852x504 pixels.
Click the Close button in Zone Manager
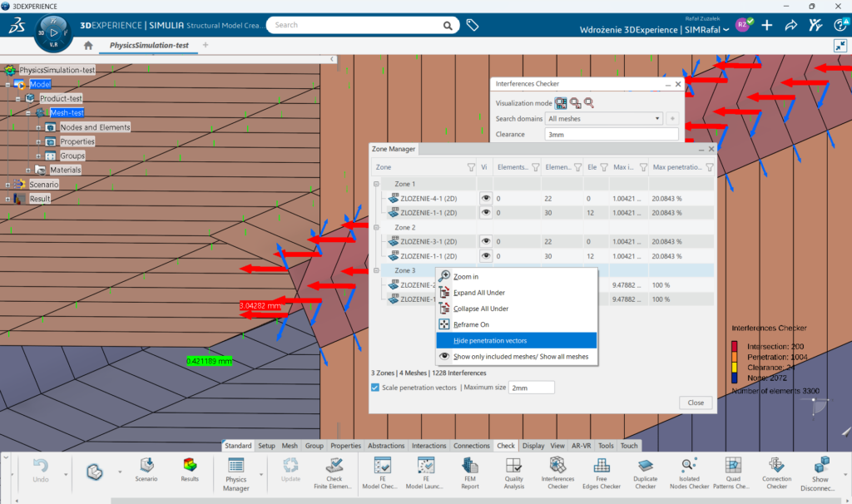696,403
